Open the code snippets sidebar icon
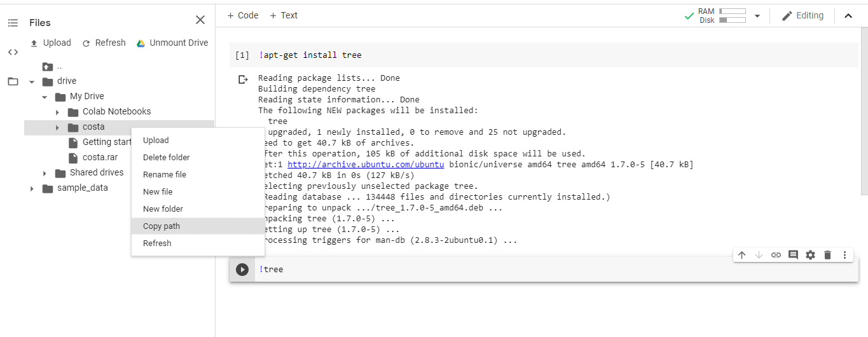Viewport: 868px width, 337px height. [13, 52]
